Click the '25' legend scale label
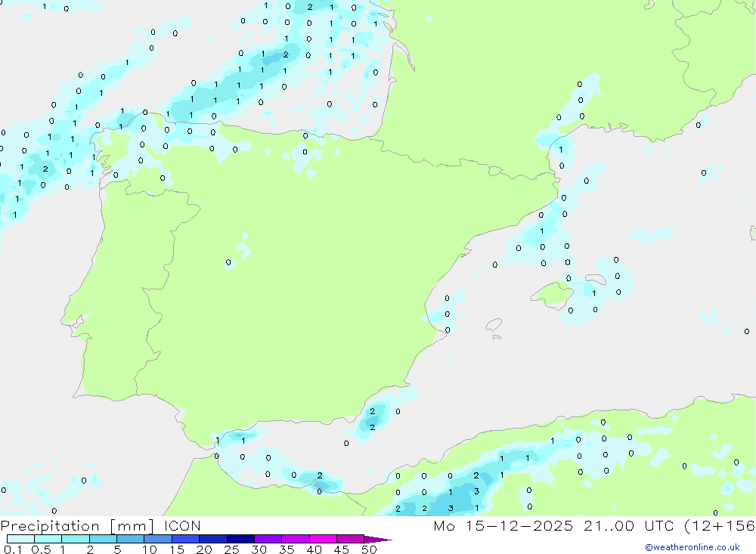Viewport: 756px width, 554px height. (x=231, y=549)
